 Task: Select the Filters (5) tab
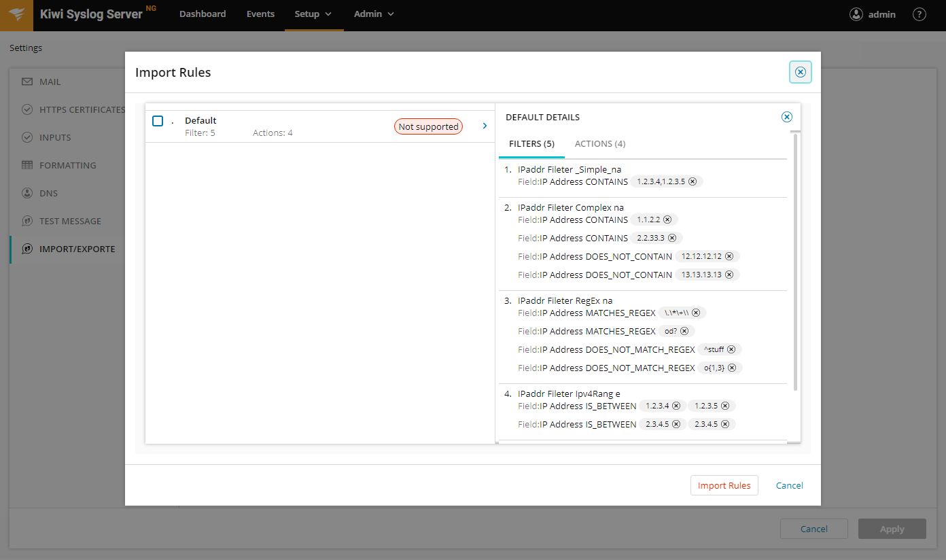pyautogui.click(x=531, y=144)
